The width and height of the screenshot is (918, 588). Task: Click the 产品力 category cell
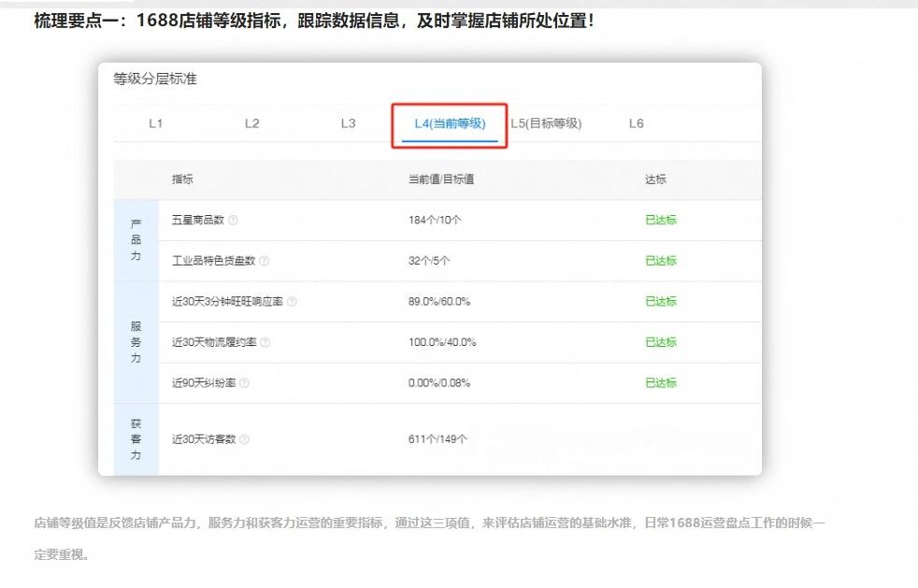coord(136,240)
